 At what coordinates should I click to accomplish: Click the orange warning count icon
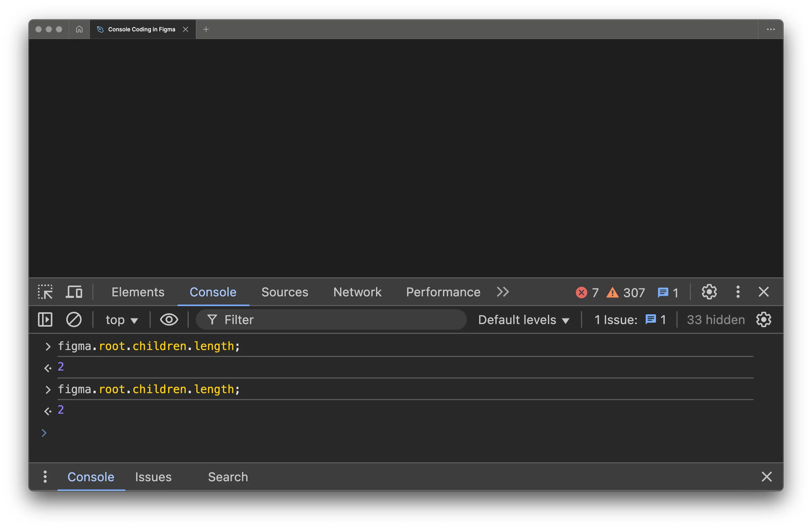[612, 292]
